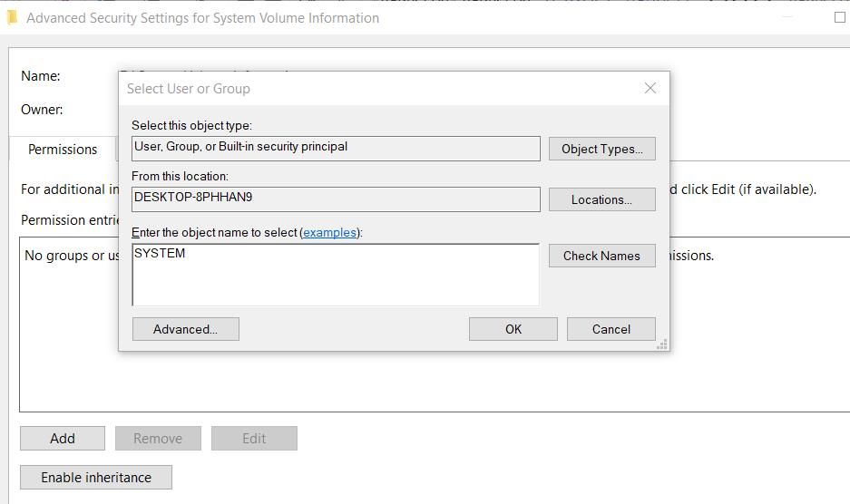Click the DESKTOP-8PHHAN9 location field

click(336, 199)
